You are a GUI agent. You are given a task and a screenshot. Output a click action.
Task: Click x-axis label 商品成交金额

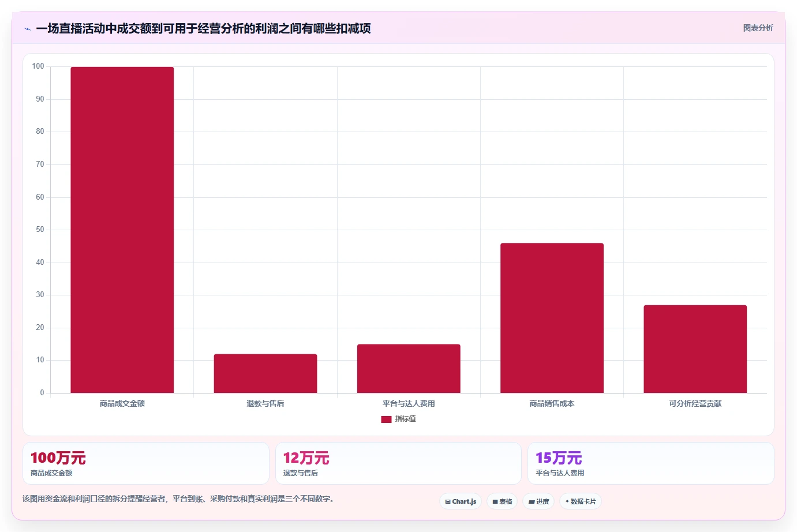(x=122, y=403)
